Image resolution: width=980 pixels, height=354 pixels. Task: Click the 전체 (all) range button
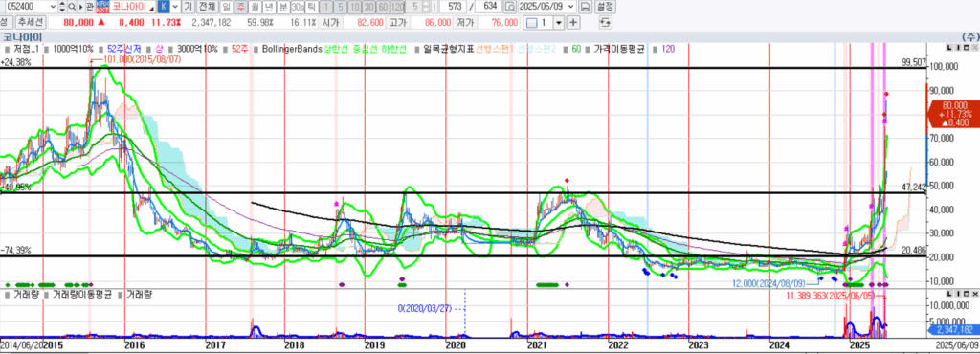click(x=207, y=7)
